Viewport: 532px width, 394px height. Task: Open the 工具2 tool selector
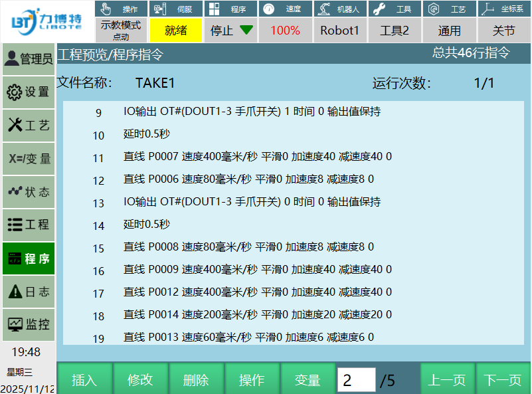click(x=395, y=31)
